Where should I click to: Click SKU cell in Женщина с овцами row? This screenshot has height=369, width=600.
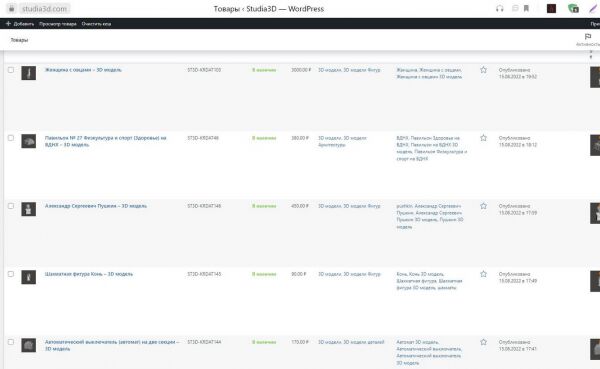(204, 70)
